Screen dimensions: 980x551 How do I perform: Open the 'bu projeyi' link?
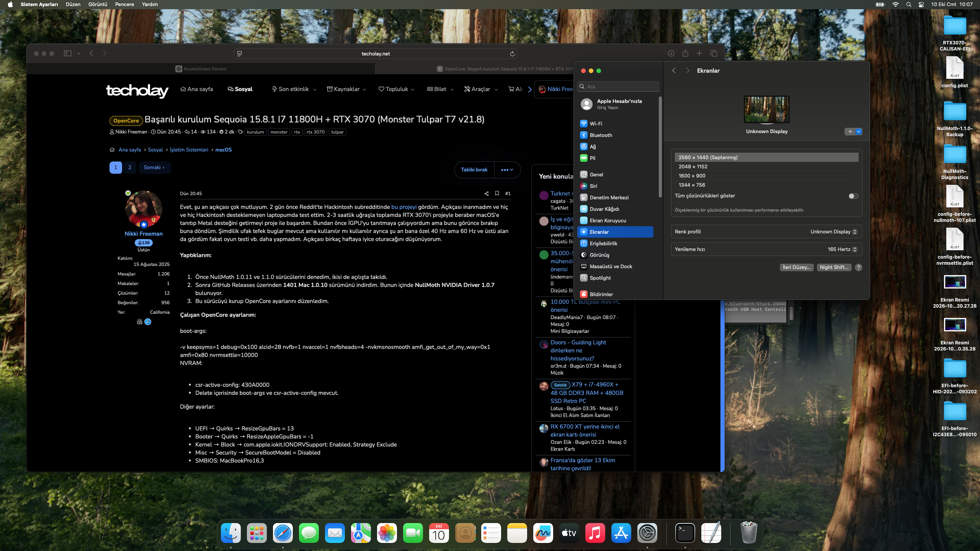(404, 207)
